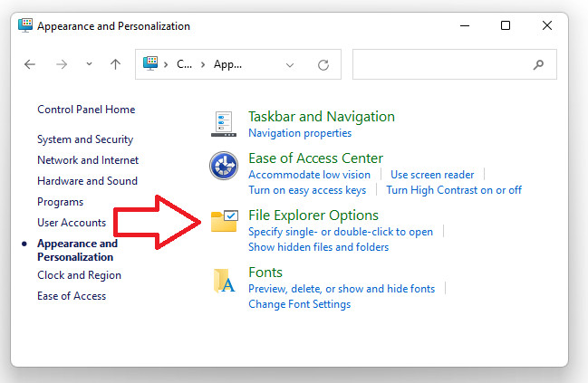The width and height of the screenshot is (588, 383).
Task: Click the Ease of Access Center icon
Action: 224,166
